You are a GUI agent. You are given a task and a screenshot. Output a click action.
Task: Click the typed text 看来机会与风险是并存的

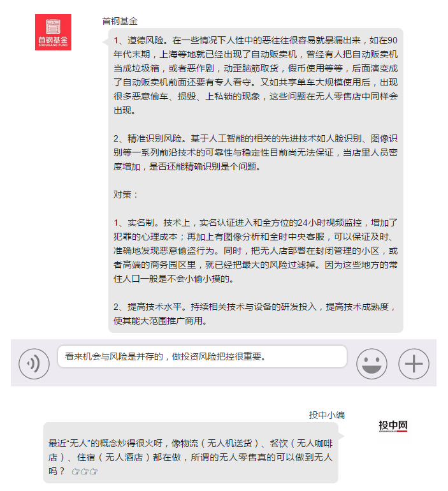click(114, 356)
